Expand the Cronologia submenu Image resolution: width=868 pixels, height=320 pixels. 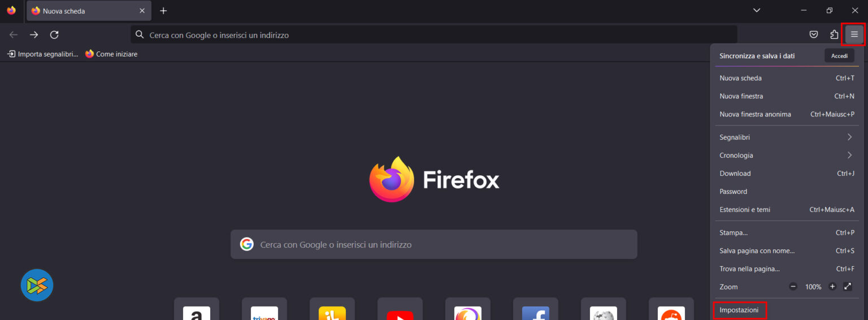tap(787, 155)
